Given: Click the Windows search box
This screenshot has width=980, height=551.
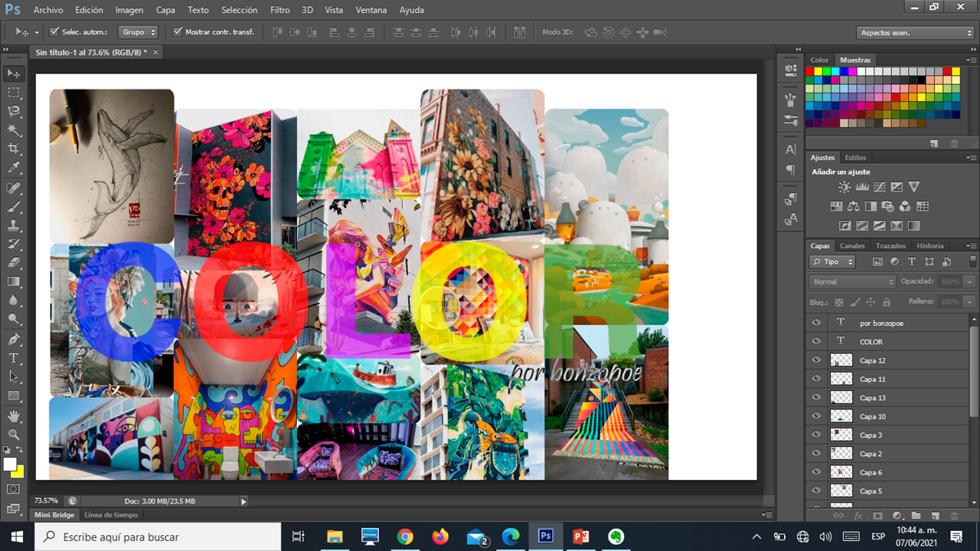Looking at the screenshot, I should [158, 536].
